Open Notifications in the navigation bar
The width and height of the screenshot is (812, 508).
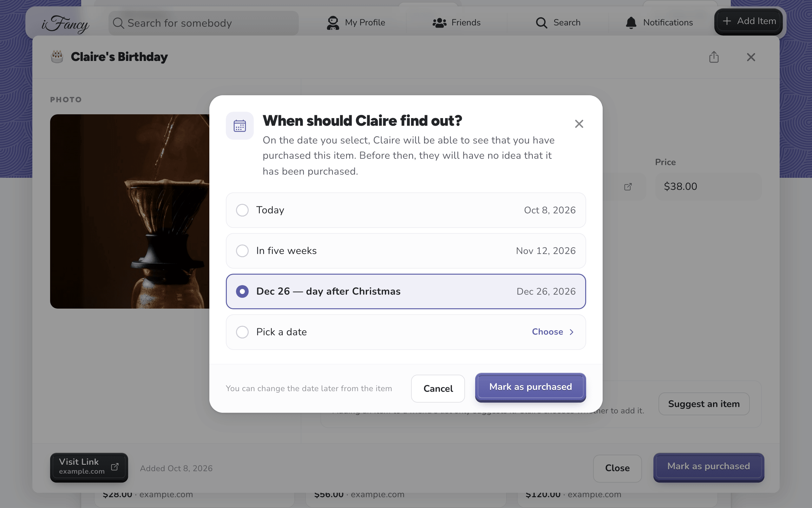coord(659,23)
